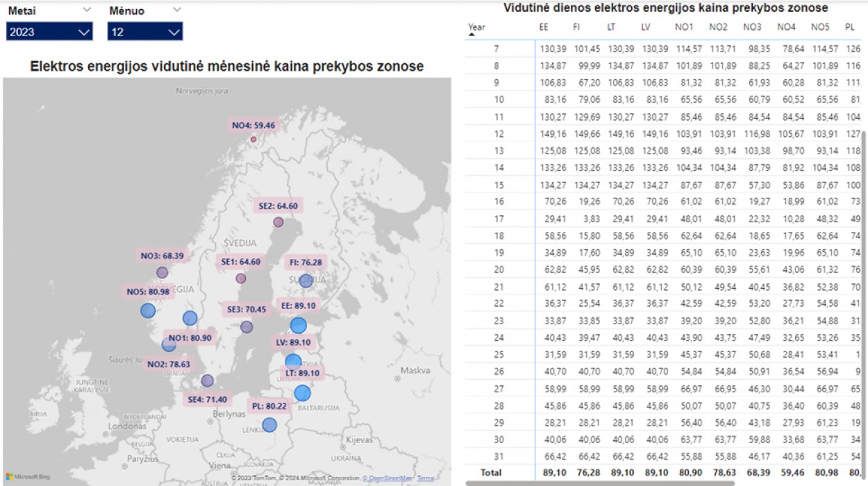Select the NO4 bubble on the map
The image size is (868, 486).
pos(253,140)
